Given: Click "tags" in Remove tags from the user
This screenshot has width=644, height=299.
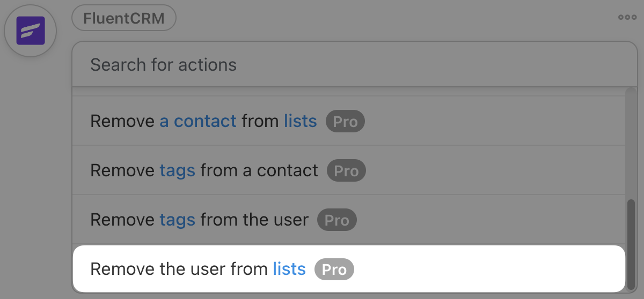Looking at the screenshot, I should coord(177,220).
